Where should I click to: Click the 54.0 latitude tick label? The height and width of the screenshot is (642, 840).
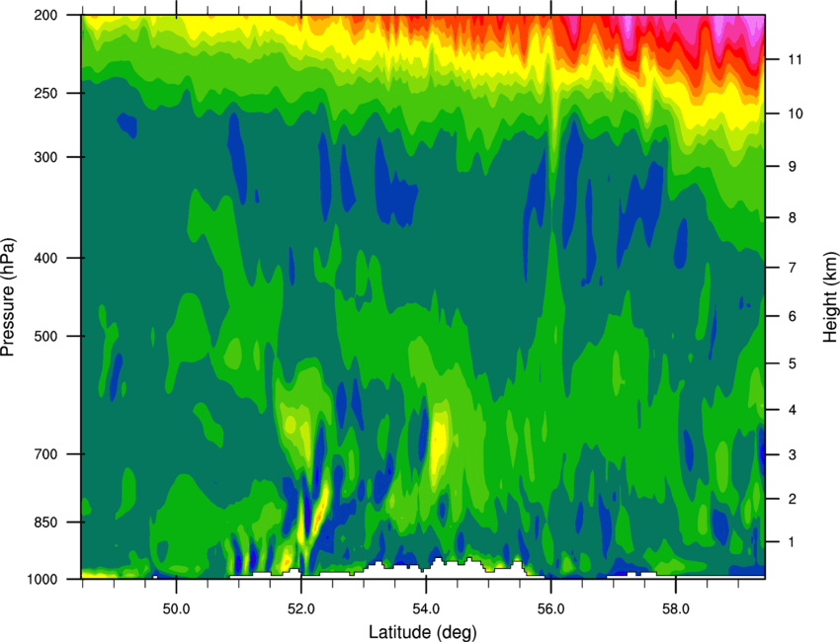(426, 609)
